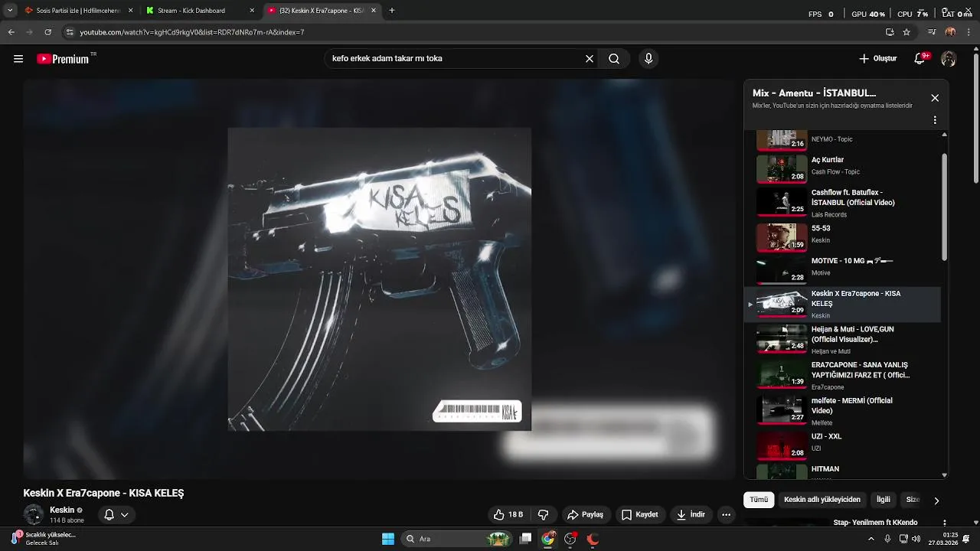Open more actions three-dot menu below the video

point(727,515)
